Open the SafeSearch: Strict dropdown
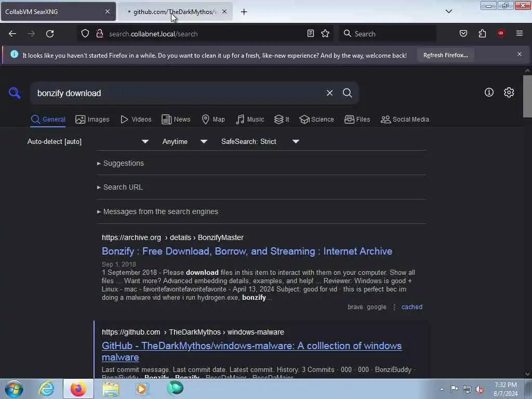This screenshot has height=399, width=532. (260, 141)
